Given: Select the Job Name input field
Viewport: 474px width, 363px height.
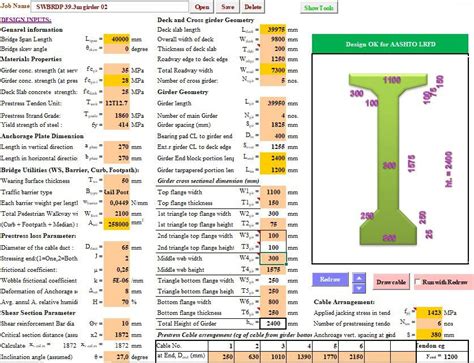Looking at the screenshot, I should coord(110,7).
